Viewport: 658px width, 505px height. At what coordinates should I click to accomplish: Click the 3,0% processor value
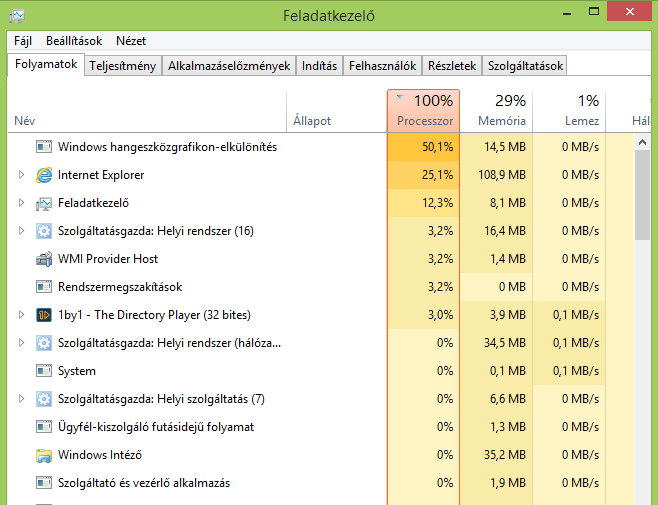pyautogui.click(x=441, y=315)
